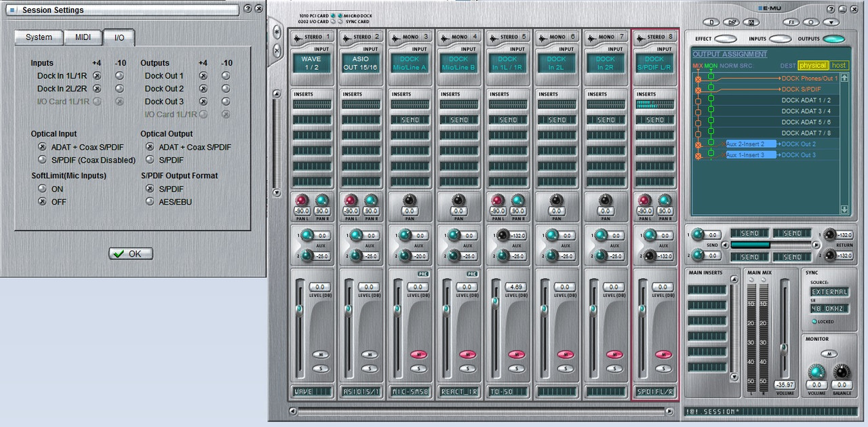This screenshot has height=427, width=868.
Task: Mute the WAVE channel strip
Action: (x=321, y=354)
